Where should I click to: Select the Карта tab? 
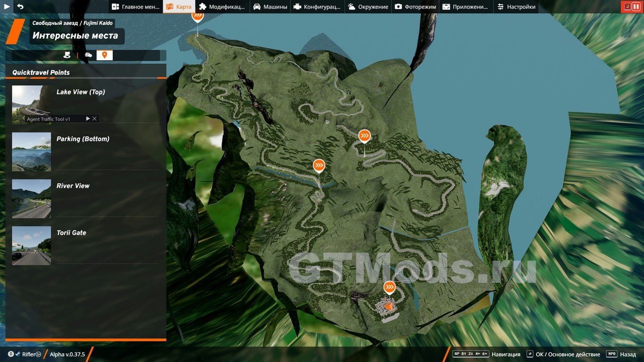pos(179,7)
